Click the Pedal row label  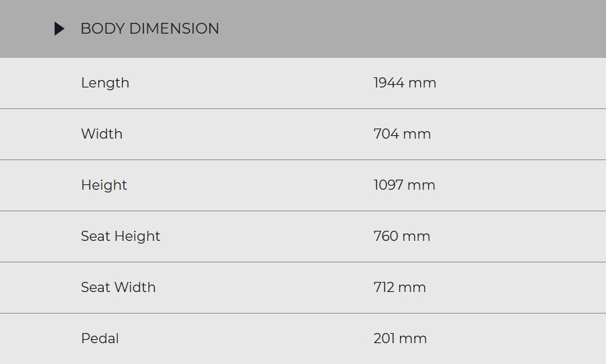(100, 338)
